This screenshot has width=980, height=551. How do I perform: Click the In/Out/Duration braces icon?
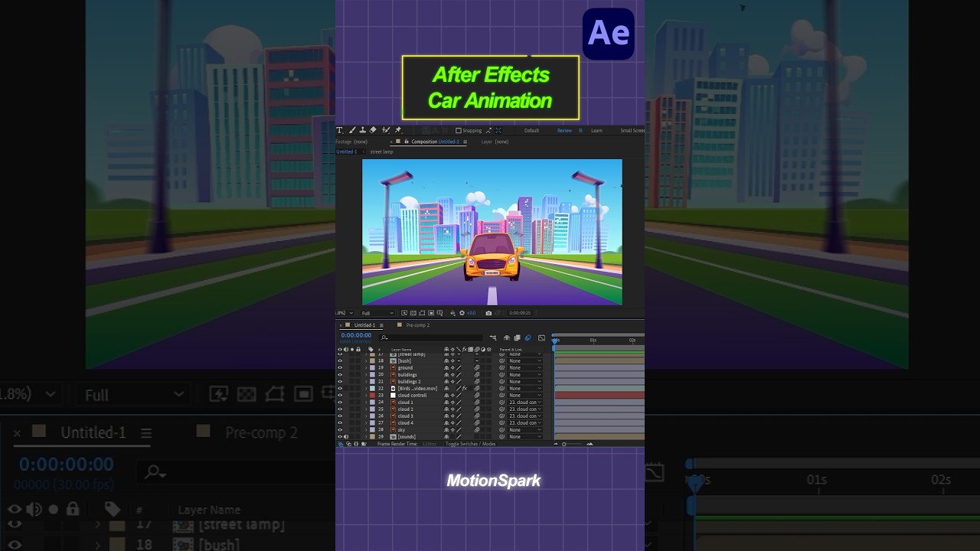356,444
